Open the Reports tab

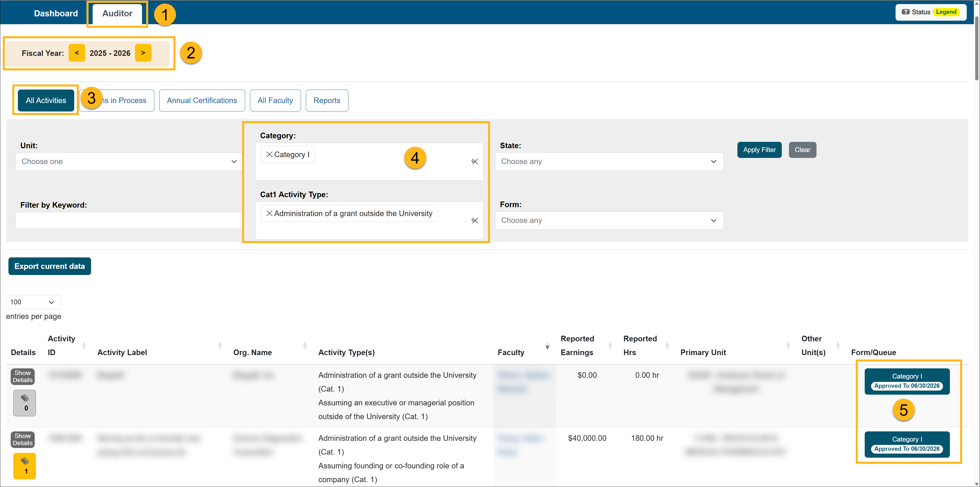[326, 100]
